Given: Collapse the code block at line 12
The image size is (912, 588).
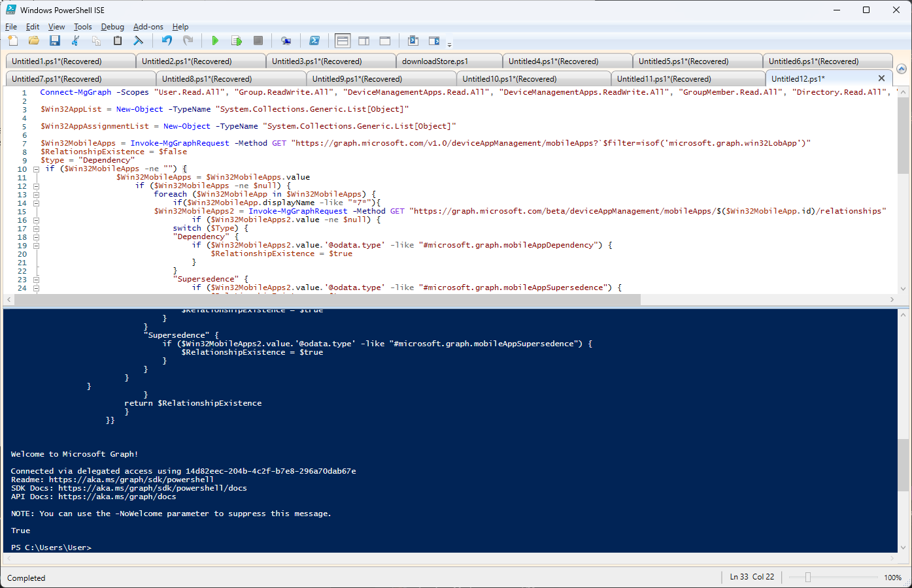Looking at the screenshot, I should pos(36,186).
